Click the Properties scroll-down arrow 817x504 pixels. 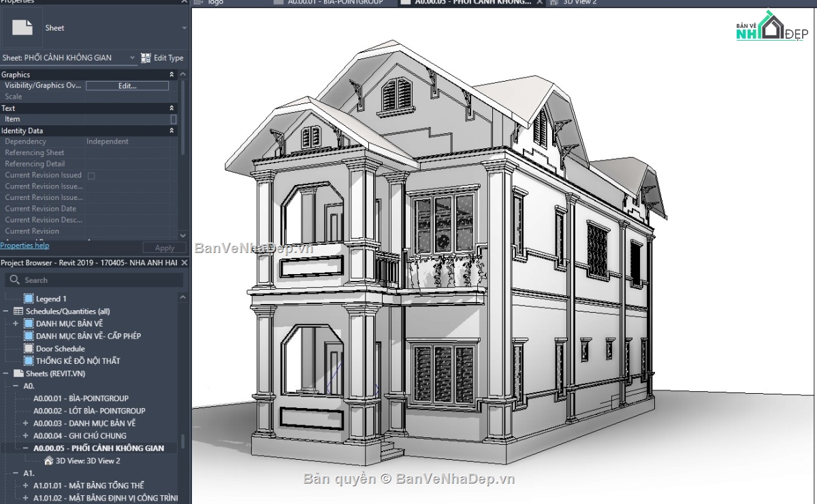[x=182, y=235]
